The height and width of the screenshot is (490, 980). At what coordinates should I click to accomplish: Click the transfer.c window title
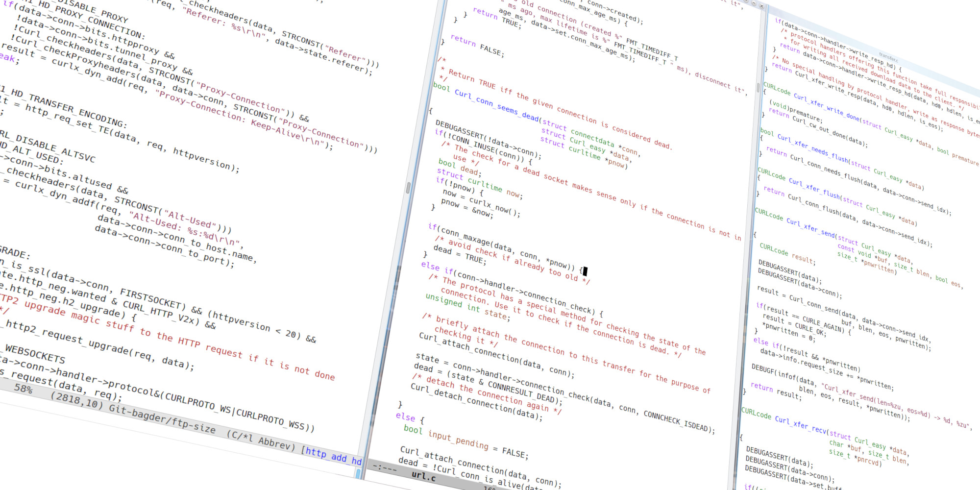click(x=888, y=57)
